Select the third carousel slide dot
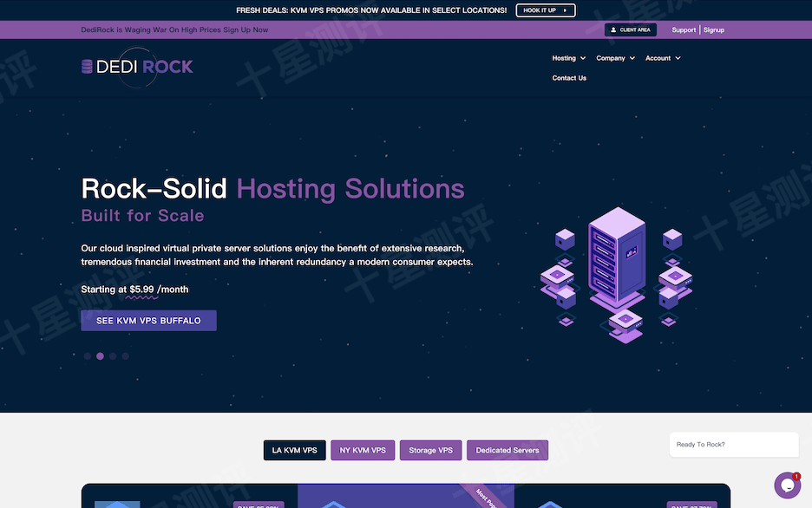 (x=113, y=355)
